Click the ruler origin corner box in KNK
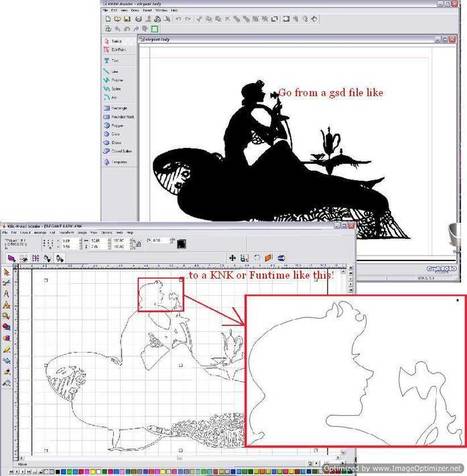Viewport: 467px width, 476px height. point(15,267)
